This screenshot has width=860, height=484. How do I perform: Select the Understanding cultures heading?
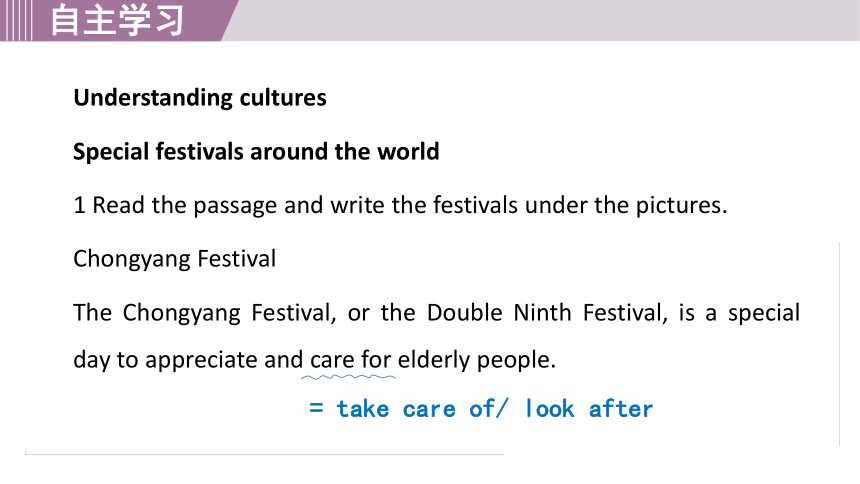200,98
